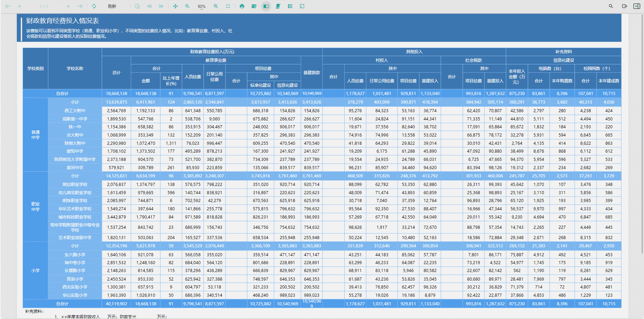This screenshot has width=644, height=319.
Task: Select the 高新第一中学 school name
Action: click(x=75, y=119)
